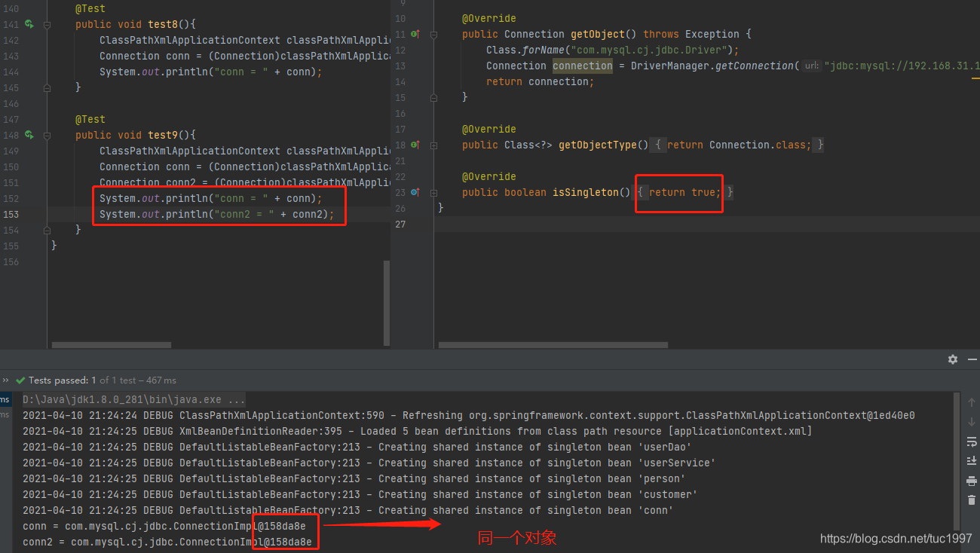
Task: Collapse test8 using the line 145 fold marker
Action: (x=47, y=87)
